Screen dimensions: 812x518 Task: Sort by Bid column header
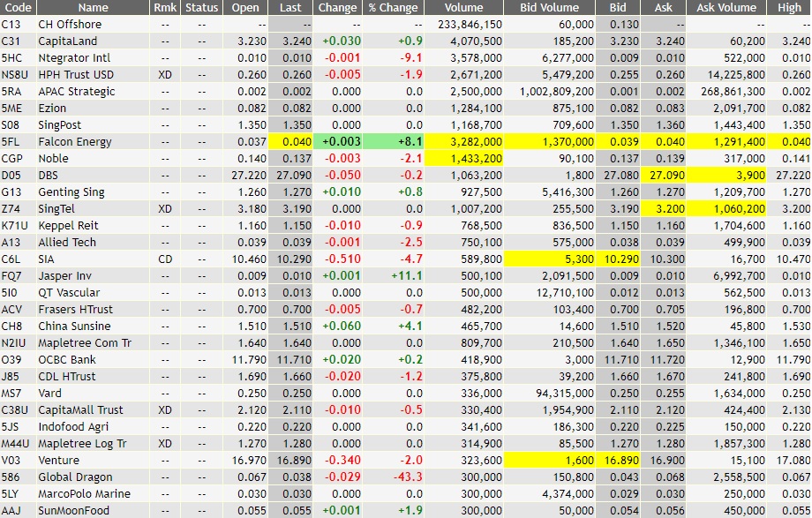coord(618,7)
